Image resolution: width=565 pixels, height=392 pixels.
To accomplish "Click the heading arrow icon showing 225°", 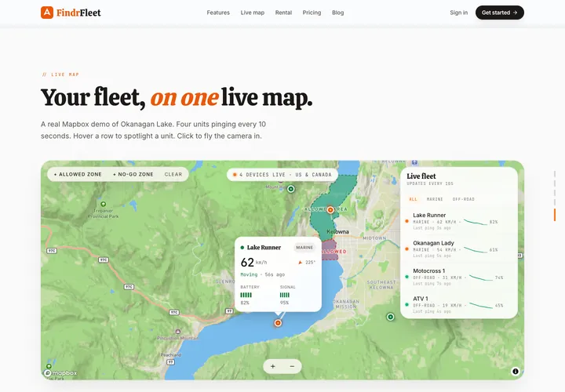I will [x=300, y=263].
